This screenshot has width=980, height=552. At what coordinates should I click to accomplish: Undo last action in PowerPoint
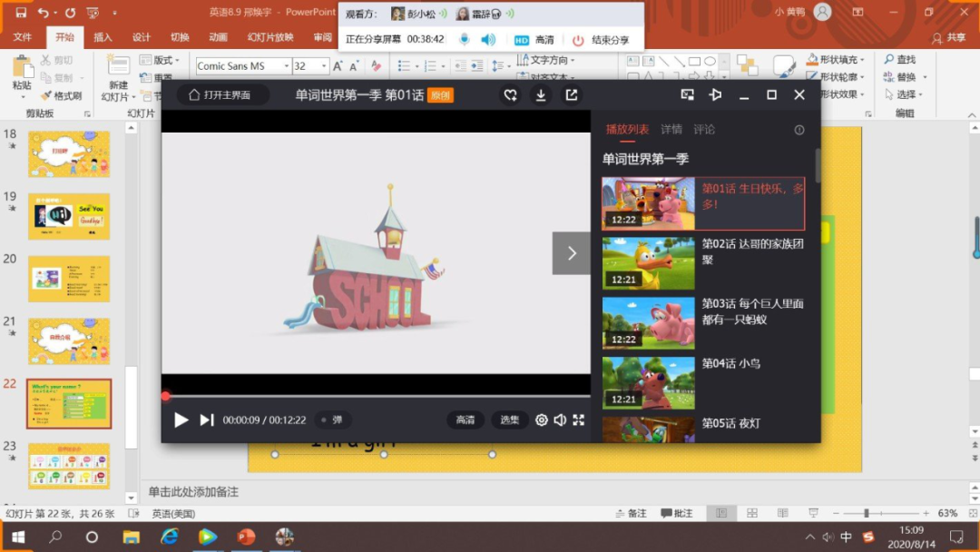pyautogui.click(x=43, y=13)
